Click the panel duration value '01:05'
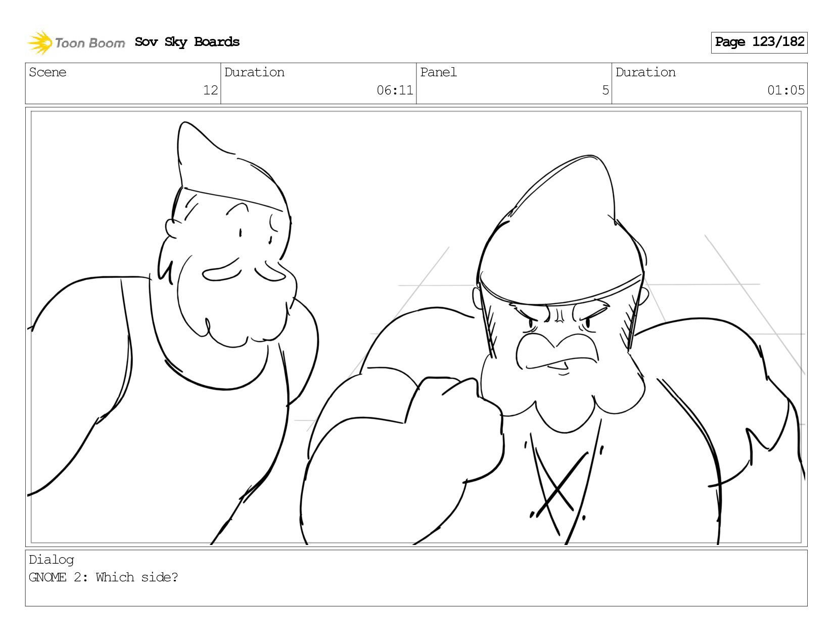 pos(786,90)
